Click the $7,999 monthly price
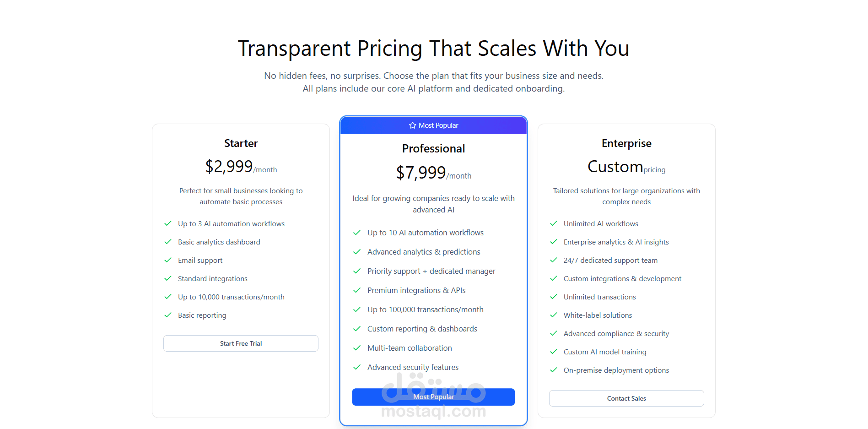The image size is (868, 429). pos(421,173)
